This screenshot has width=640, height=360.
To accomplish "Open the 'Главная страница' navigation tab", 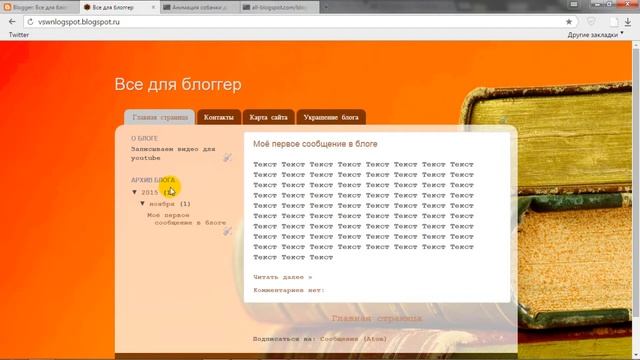I will click(x=160, y=117).
